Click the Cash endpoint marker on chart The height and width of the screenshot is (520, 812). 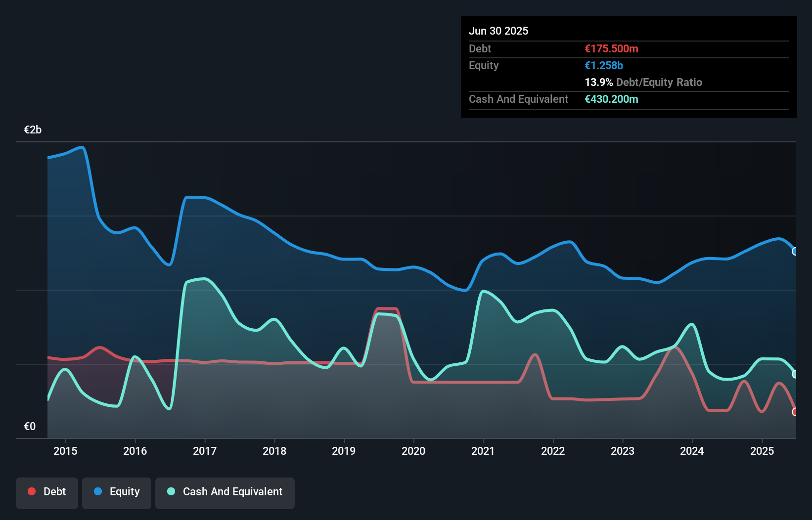click(795, 374)
